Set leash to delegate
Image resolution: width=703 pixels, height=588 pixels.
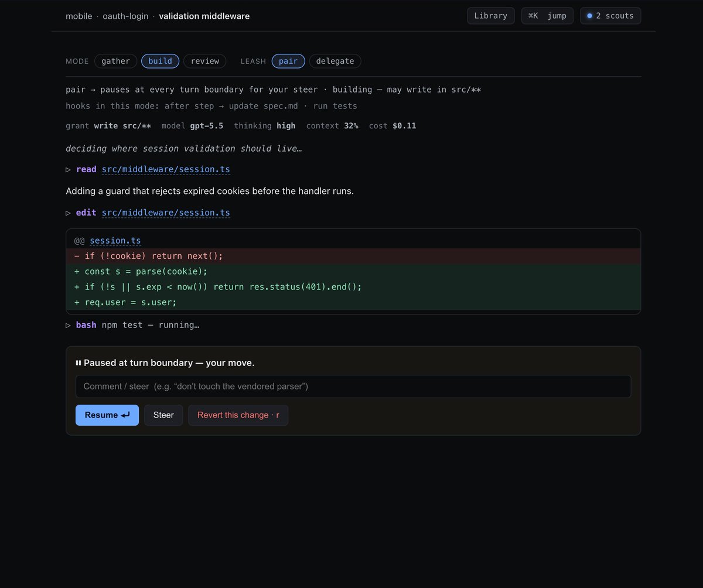(335, 61)
